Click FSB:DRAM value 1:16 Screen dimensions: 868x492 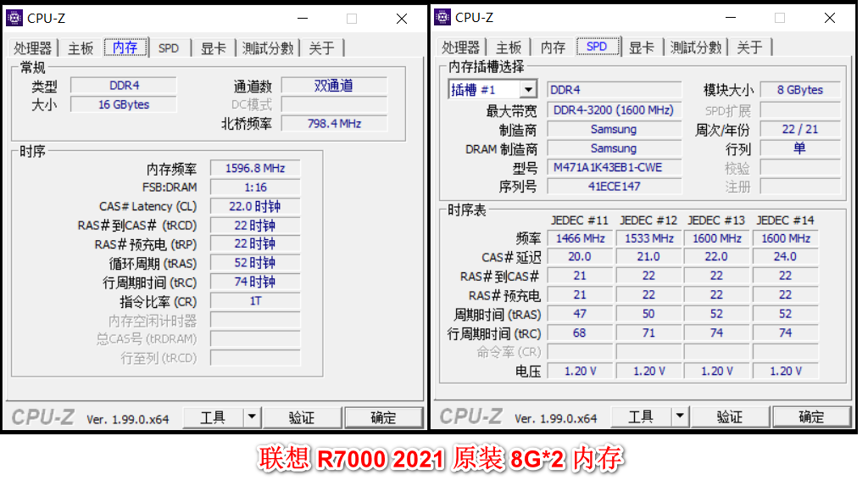[255, 187]
